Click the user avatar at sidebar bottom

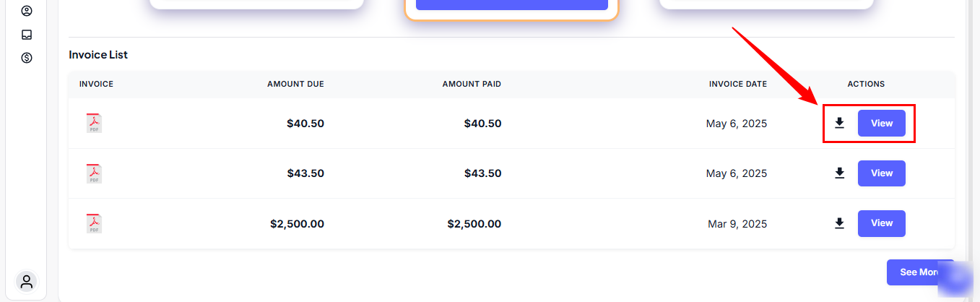(27, 281)
